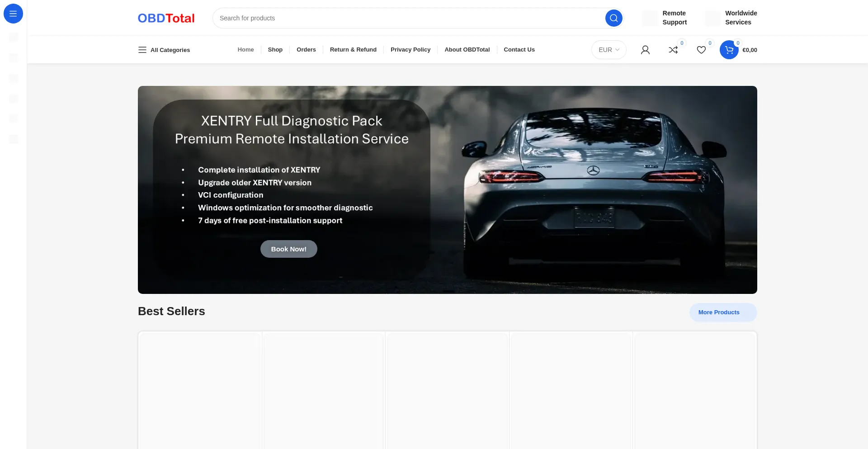Open Return & Refund page
The image size is (868, 449).
(x=353, y=50)
